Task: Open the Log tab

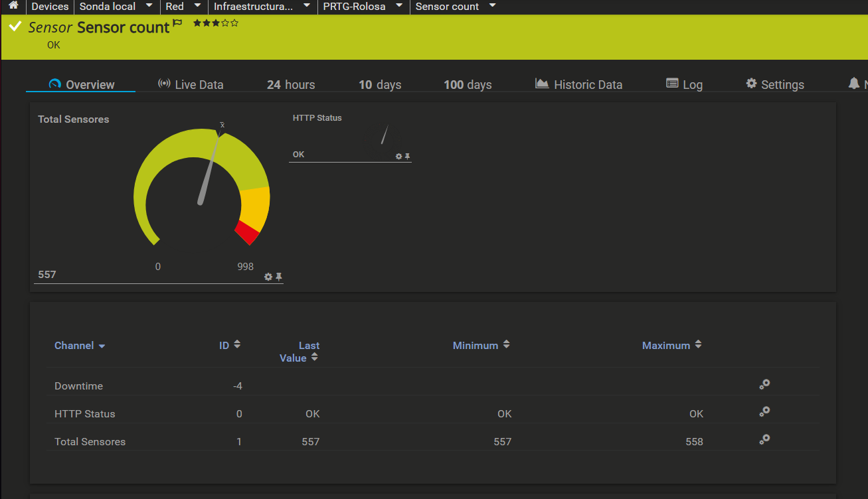Action: pyautogui.click(x=684, y=84)
